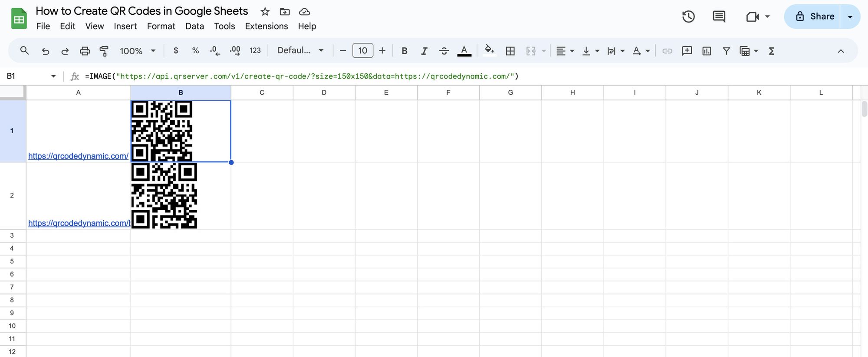Viewport: 868px width, 357px height.
Task: Open the Functions sigma menu
Action: (x=772, y=51)
